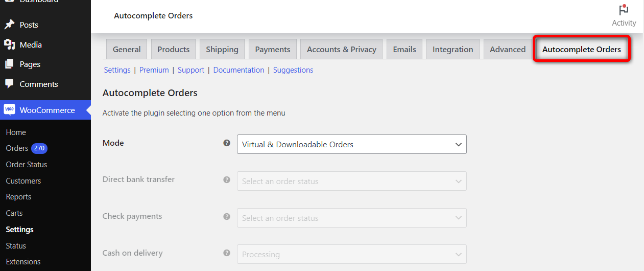This screenshot has height=271, width=644.
Task: Open the Payments tab
Action: tap(273, 49)
